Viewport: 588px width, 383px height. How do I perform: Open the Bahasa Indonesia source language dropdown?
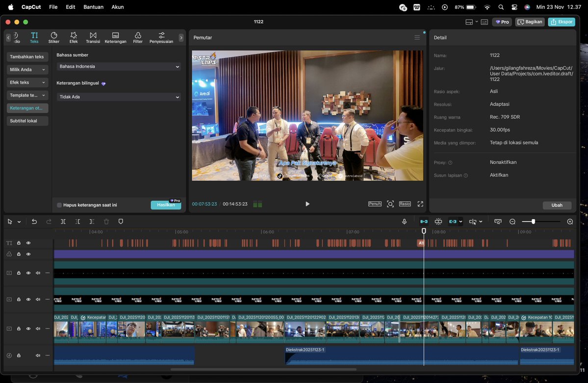(x=119, y=66)
